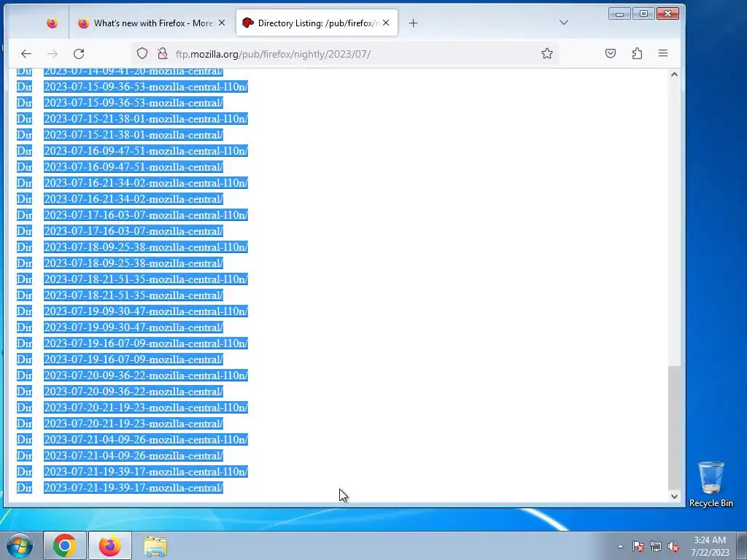747x560 pixels.
Task: Open 2023-07-15-09-36-53-mozilla-central-l10n/ folder
Action: coord(146,87)
